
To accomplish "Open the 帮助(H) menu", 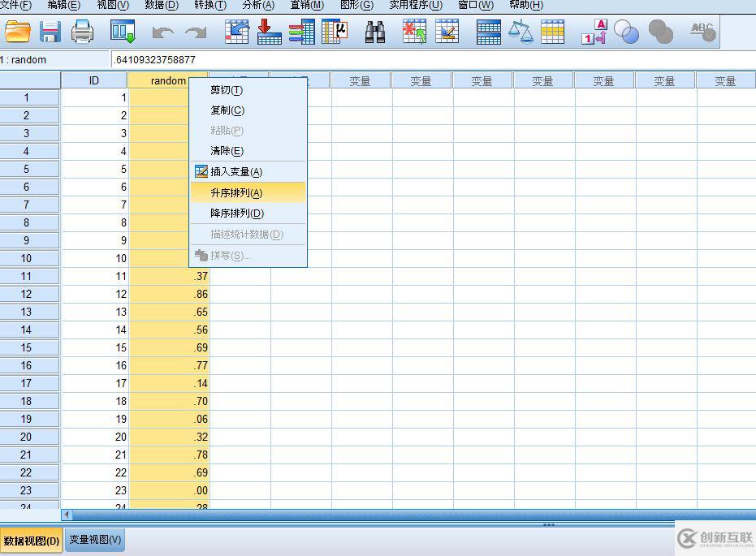I will point(526,6).
